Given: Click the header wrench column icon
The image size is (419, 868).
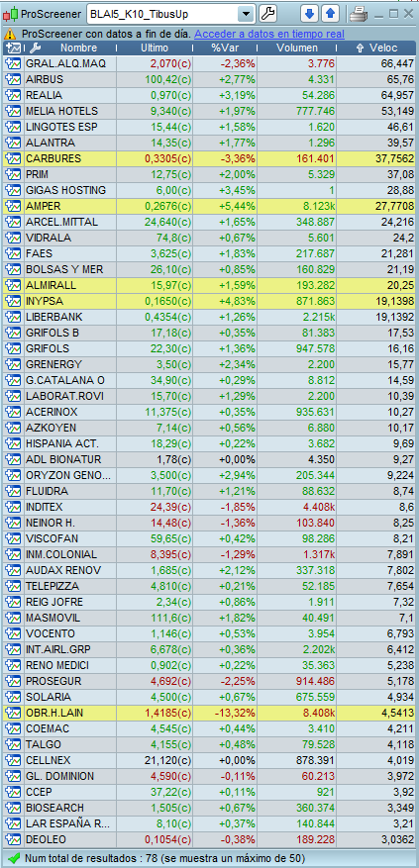Looking at the screenshot, I should tap(35, 48).
